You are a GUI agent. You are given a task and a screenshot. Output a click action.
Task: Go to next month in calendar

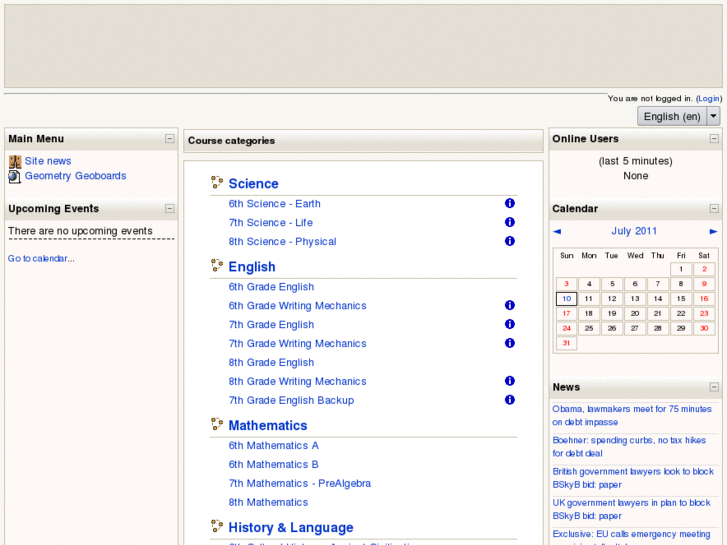click(x=714, y=231)
